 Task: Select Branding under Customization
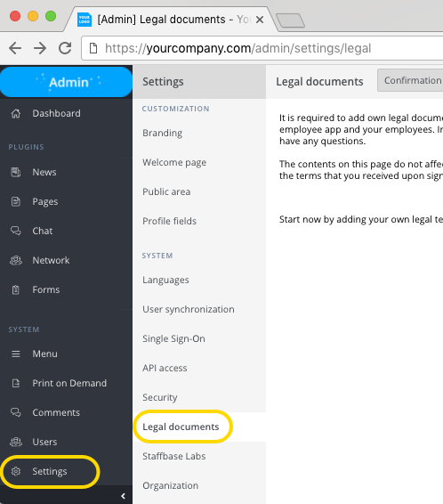pos(199,133)
